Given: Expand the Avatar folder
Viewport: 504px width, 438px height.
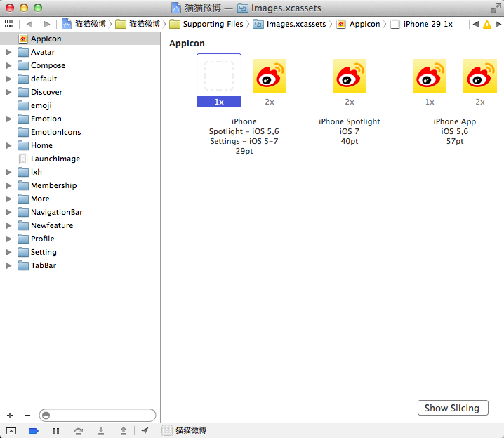Looking at the screenshot, I should pyautogui.click(x=9, y=52).
